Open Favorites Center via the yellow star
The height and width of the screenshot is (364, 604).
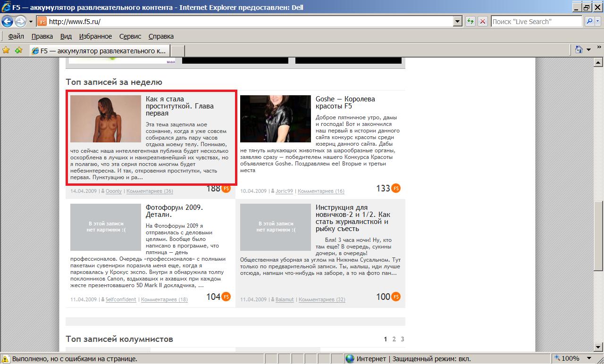click(6, 50)
